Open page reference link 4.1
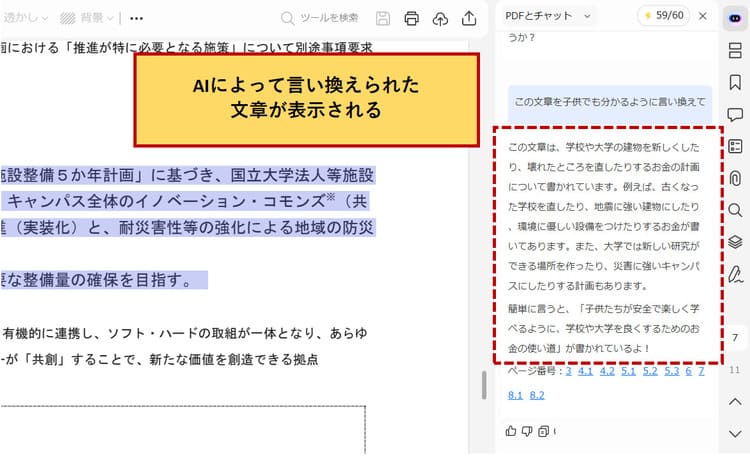Image resolution: width=750 pixels, height=458 pixels. click(x=585, y=371)
